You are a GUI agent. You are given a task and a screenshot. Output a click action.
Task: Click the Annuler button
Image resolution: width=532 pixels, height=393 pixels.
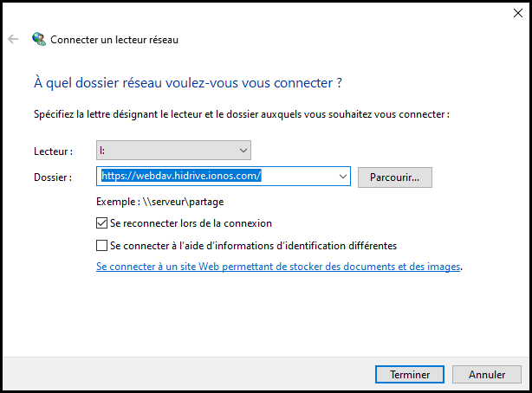click(487, 374)
